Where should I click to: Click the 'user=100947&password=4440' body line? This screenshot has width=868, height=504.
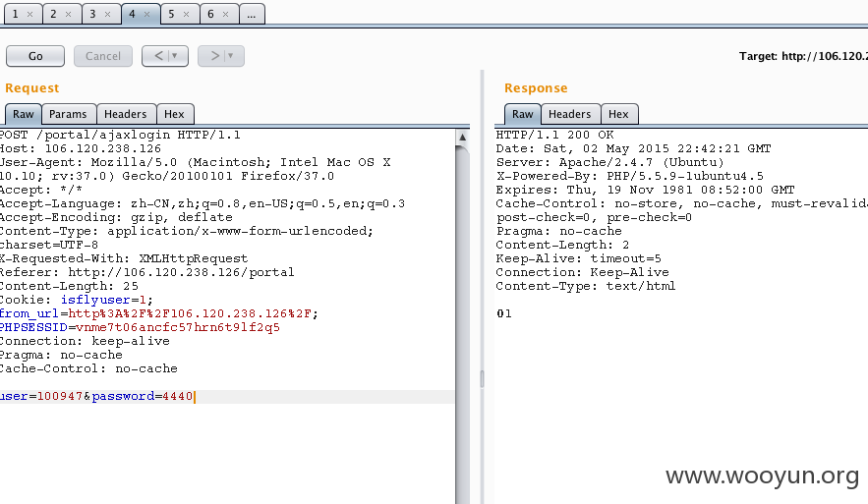[x=96, y=396]
